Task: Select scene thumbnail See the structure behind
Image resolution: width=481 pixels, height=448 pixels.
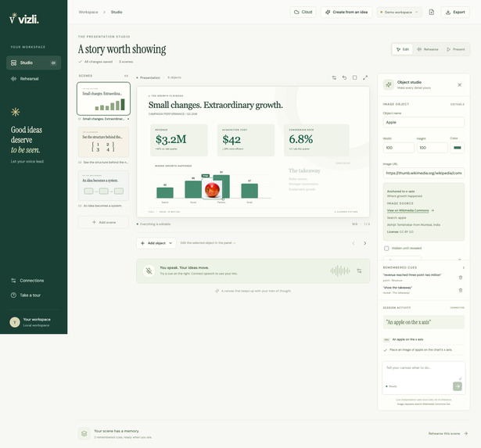Action: 103,142
